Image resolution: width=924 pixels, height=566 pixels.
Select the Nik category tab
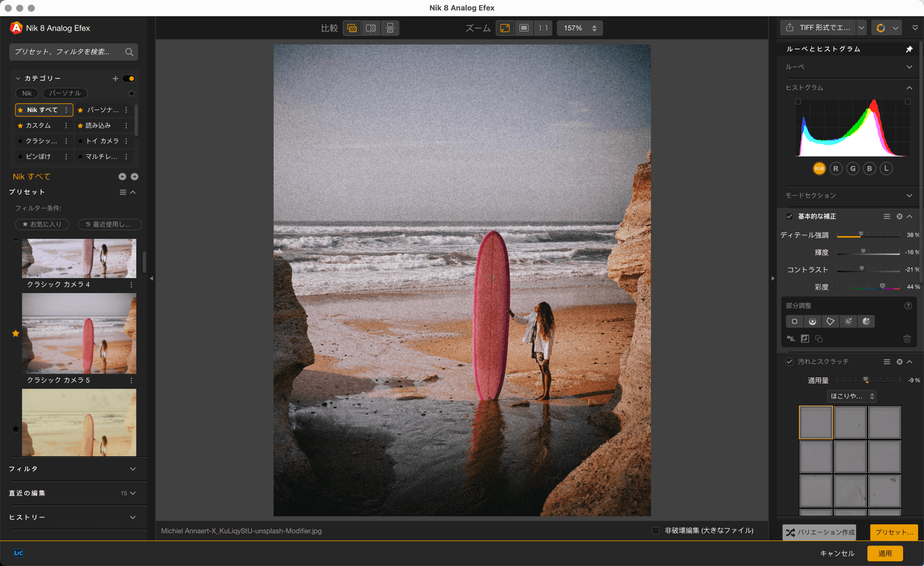(x=27, y=93)
